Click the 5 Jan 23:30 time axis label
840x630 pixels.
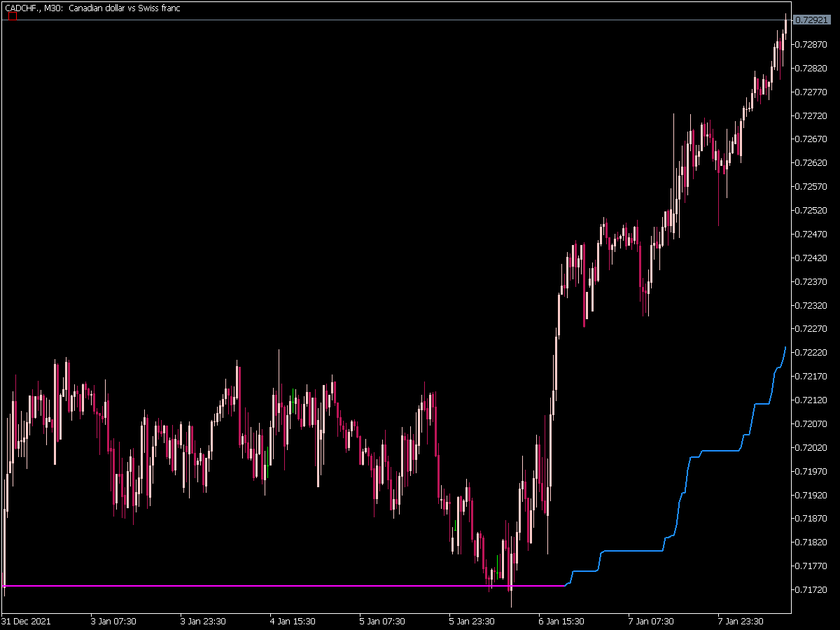click(x=472, y=621)
